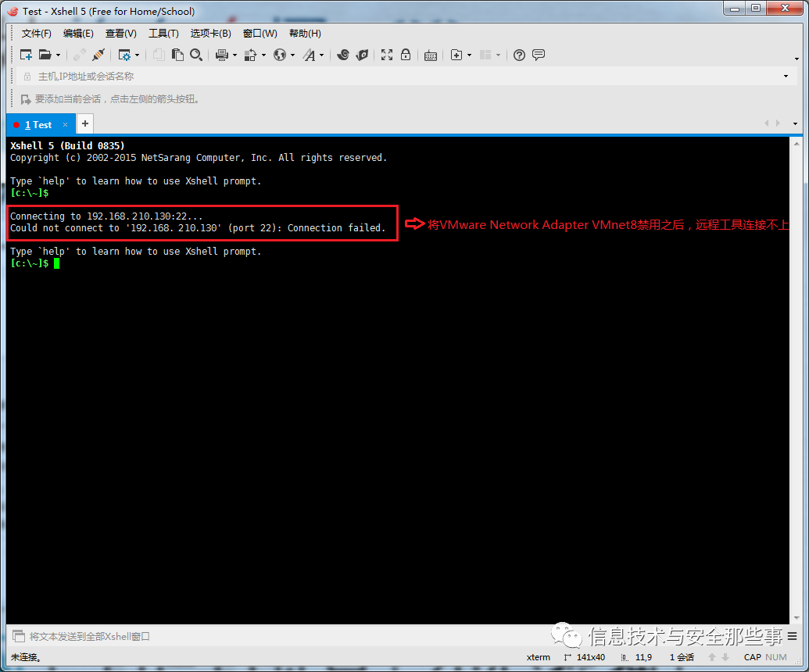Screen dimensions: 809x672
Task: Click the Print icon
Action: (222, 55)
